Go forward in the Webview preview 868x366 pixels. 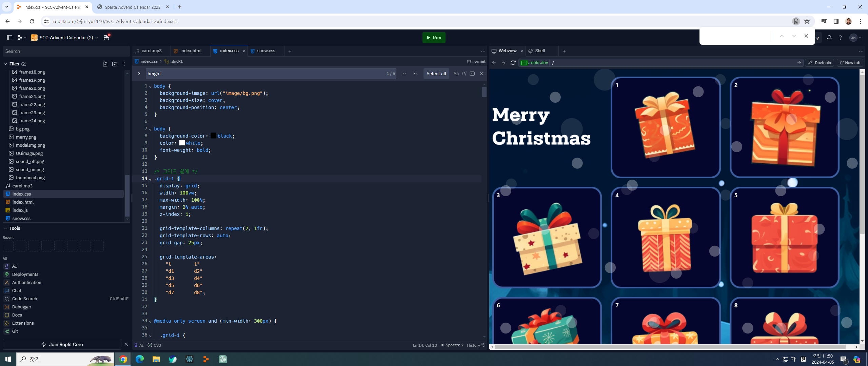(504, 63)
